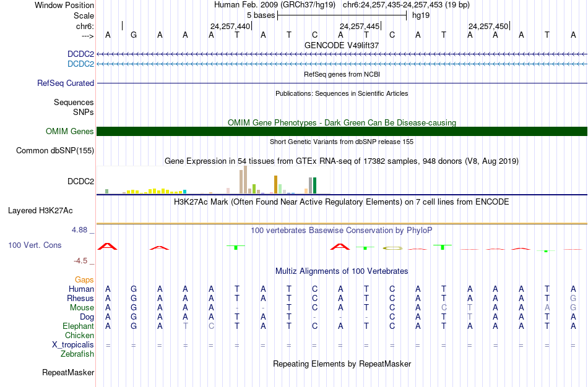Click the lower light blue DCDC2 gene label

click(x=80, y=64)
